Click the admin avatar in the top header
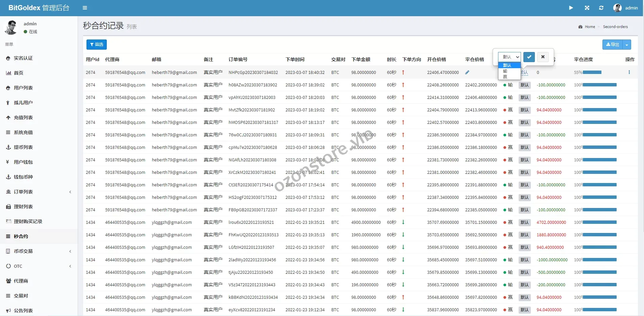This screenshot has width=644, height=316. (617, 8)
